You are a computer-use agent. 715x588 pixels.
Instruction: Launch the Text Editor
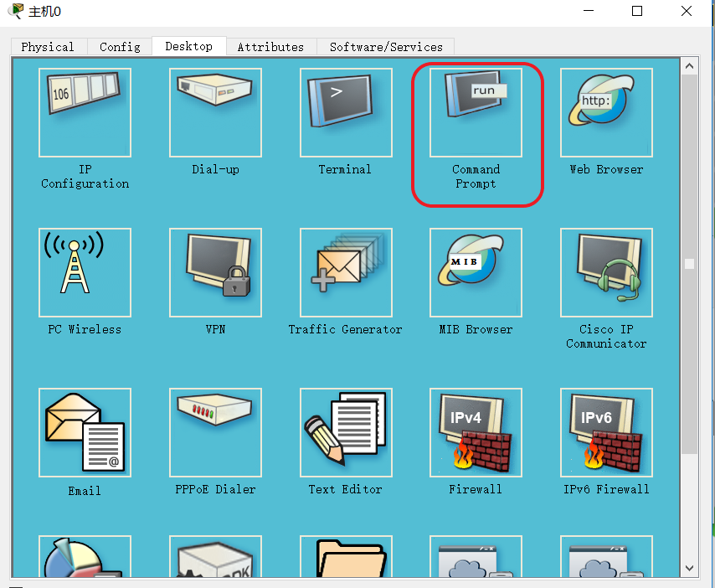point(346,432)
